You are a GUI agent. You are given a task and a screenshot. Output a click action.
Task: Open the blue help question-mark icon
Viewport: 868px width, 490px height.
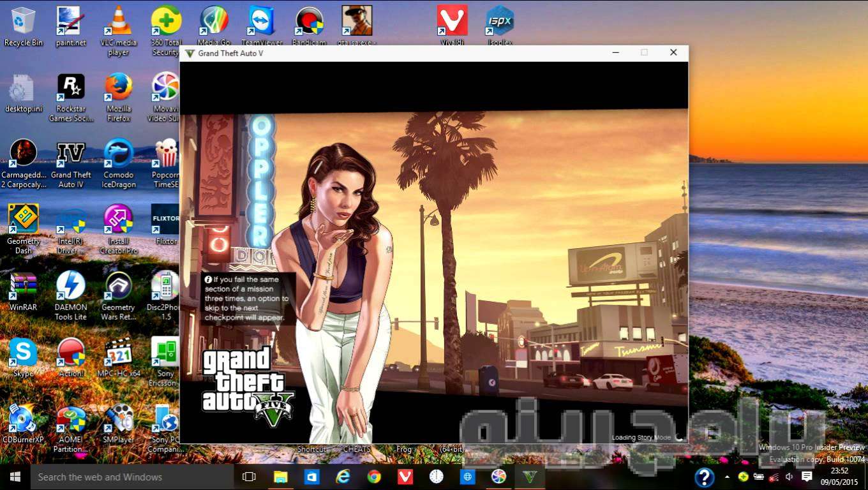click(x=705, y=477)
